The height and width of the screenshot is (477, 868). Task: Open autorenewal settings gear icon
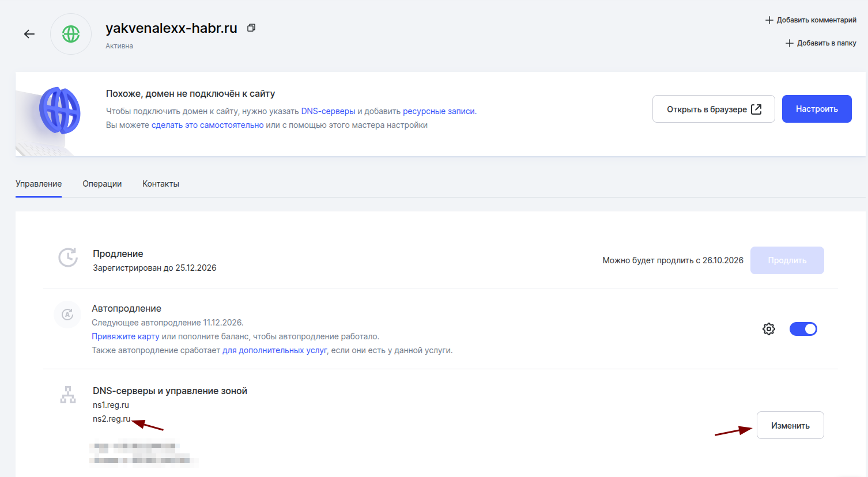pos(768,329)
